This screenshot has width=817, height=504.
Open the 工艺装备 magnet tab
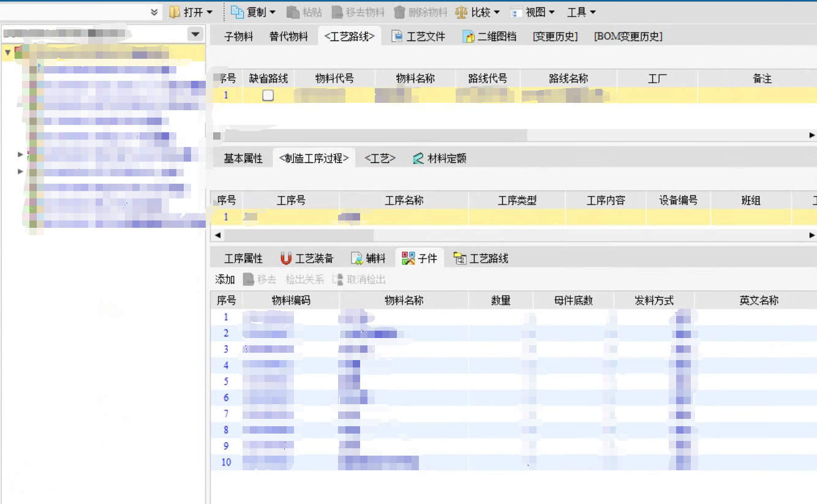(x=307, y=258)
